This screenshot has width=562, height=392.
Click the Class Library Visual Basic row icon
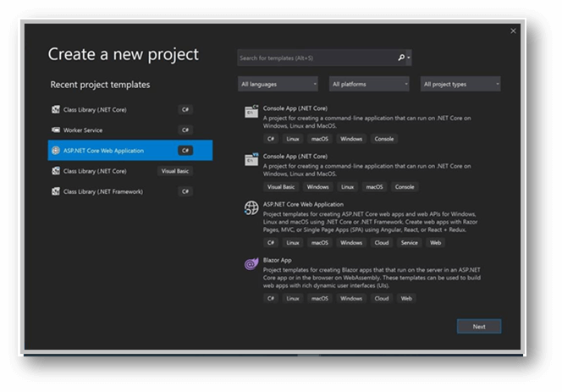[x=56, y=171]
